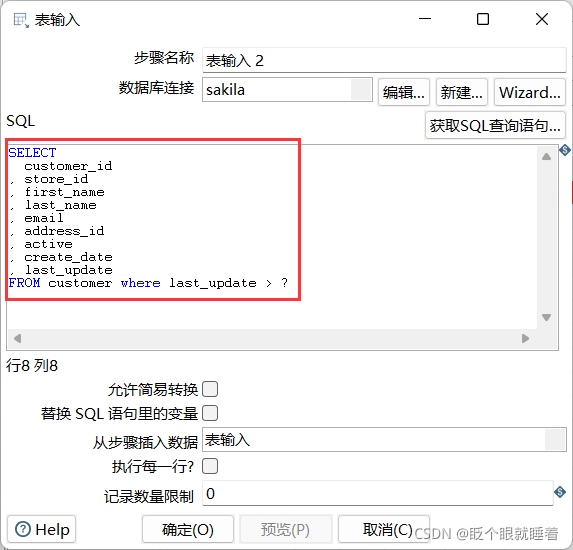Maximize the 表输入 dialog window
573x550 pixels.
point(483,19)
